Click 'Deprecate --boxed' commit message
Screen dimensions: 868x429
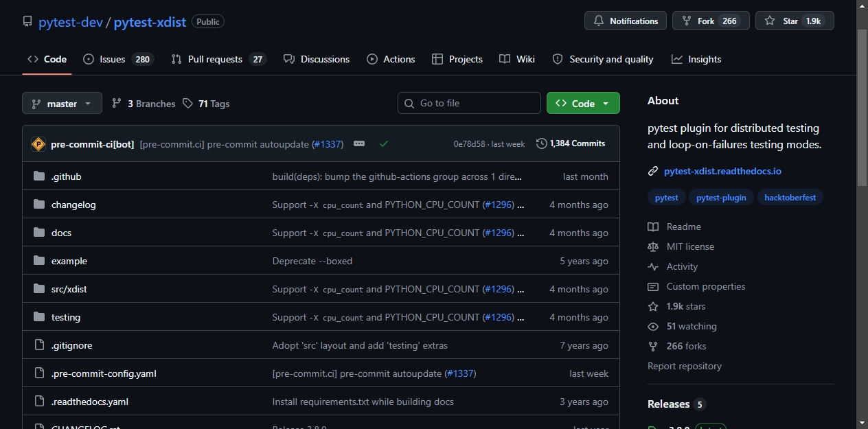[312, 261]
